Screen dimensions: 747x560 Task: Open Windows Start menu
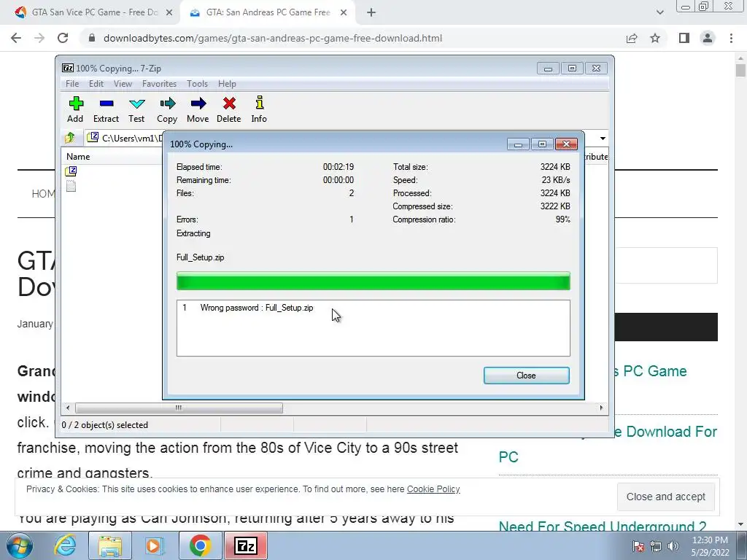[x=20, y=545]
